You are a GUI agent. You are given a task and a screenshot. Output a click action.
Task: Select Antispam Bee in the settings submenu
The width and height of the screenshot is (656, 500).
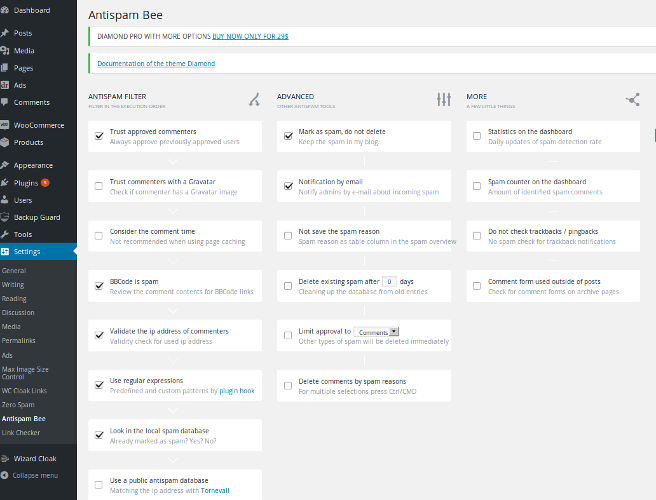(x=23, y=419)
